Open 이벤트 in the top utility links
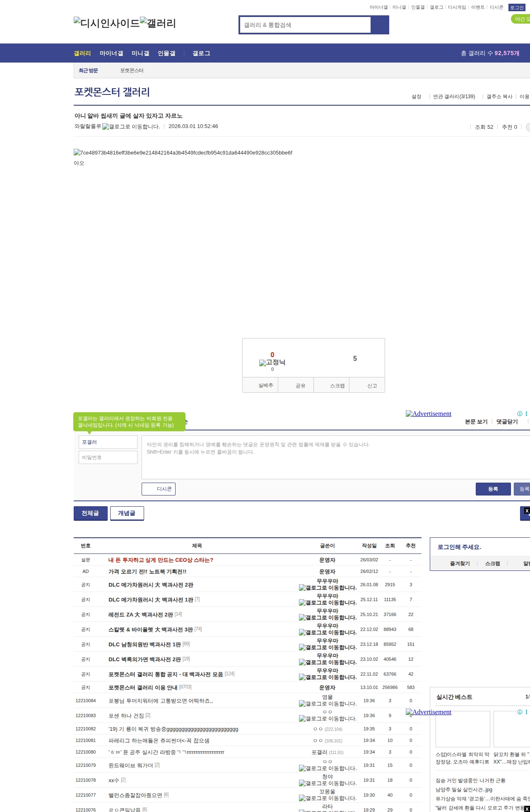Screen dimensions: 530x812 478,7
